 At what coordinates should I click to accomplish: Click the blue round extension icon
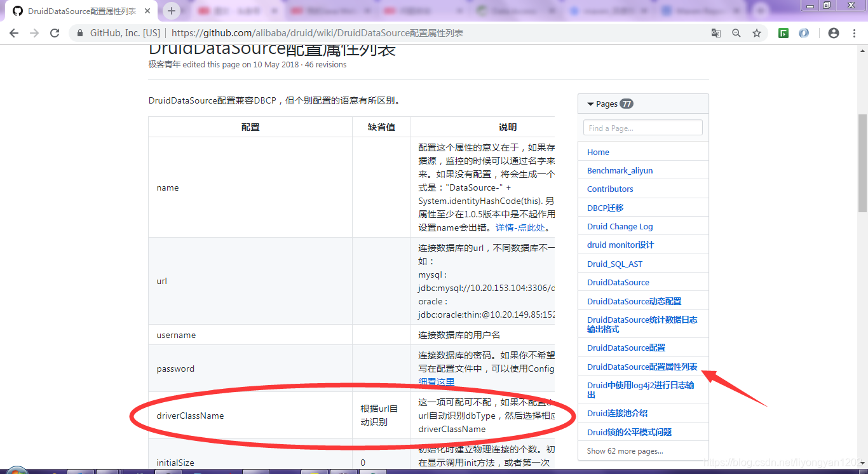tap(804, 33)
